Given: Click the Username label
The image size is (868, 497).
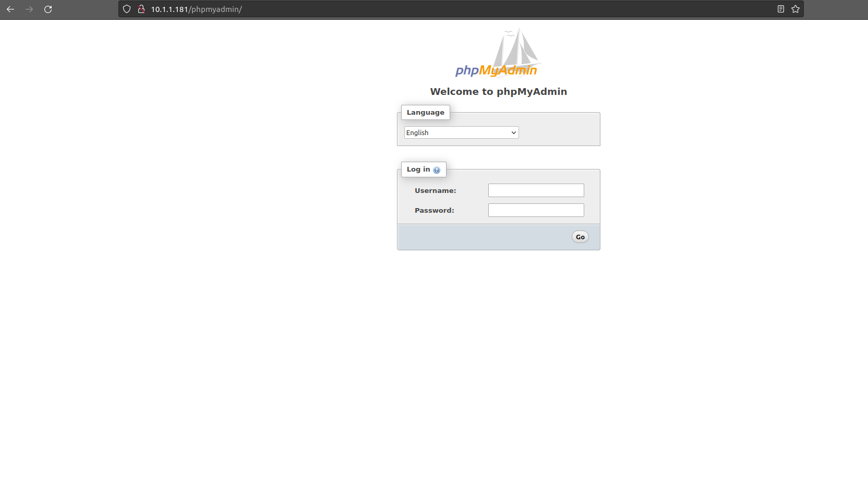Looking at the screenshot, I should tap(435, 191).
